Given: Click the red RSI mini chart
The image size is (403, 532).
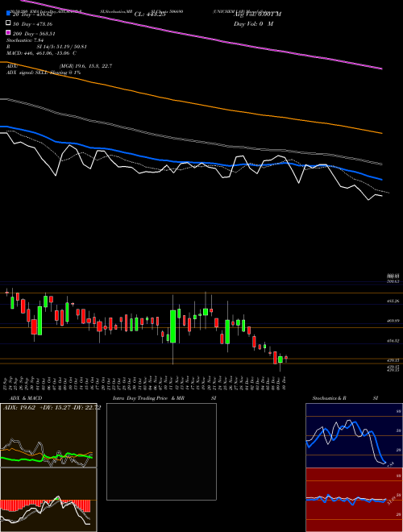Looking at the screenshot, I should 354,500.
